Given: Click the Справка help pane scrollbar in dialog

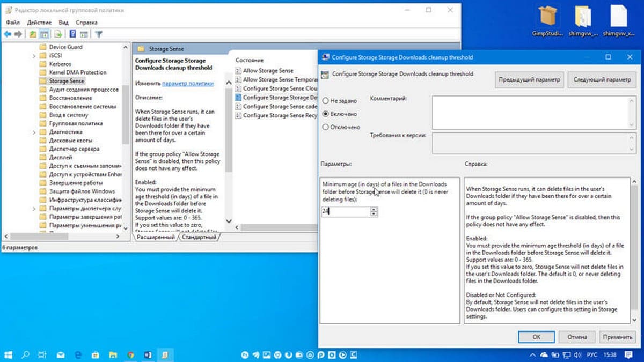Looking at the screenshot, I should pyautogui.click(x=634, y=250).
